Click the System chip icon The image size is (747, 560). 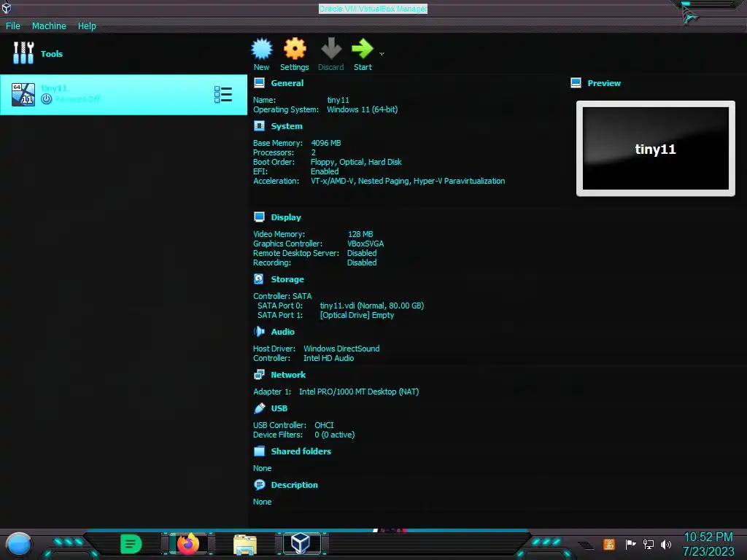tap(259, 126)
